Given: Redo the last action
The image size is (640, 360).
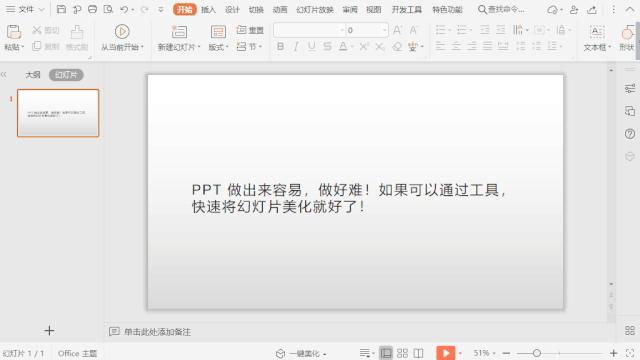Looking at the screenshot, I should pyautogui.click(x=144, y=9).
